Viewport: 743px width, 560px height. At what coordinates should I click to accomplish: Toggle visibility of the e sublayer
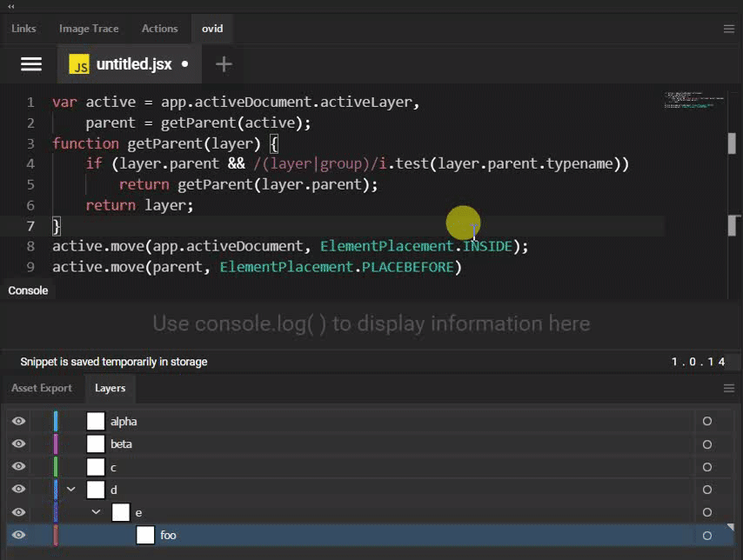point(18,512)
